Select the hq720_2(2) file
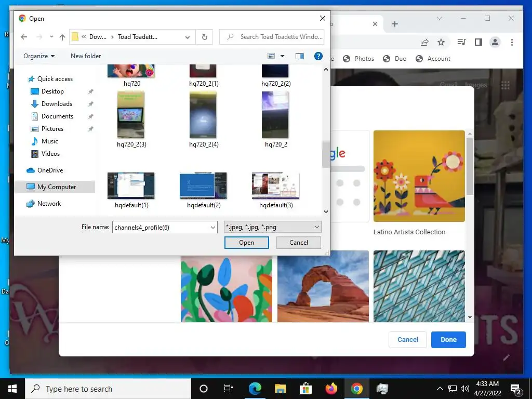Image resolution: width=532 pixels, height=399 pixels. pyautogui.click(x=275, y=75)
